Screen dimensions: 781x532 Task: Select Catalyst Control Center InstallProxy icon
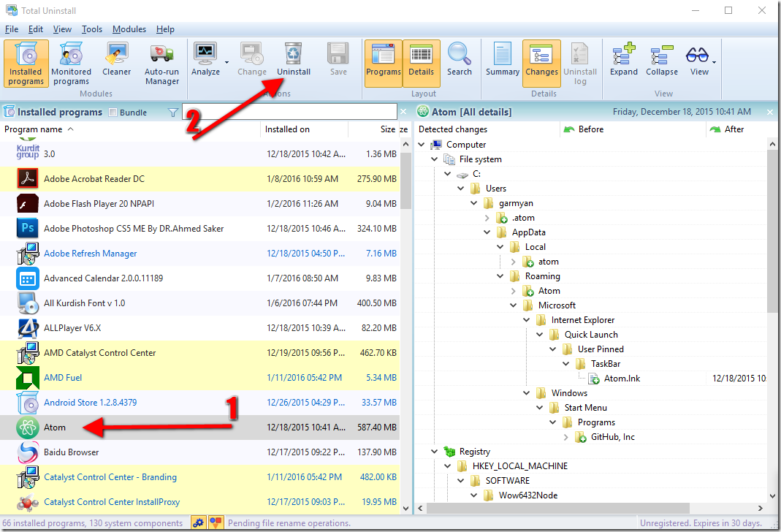(x=27, y=502)
